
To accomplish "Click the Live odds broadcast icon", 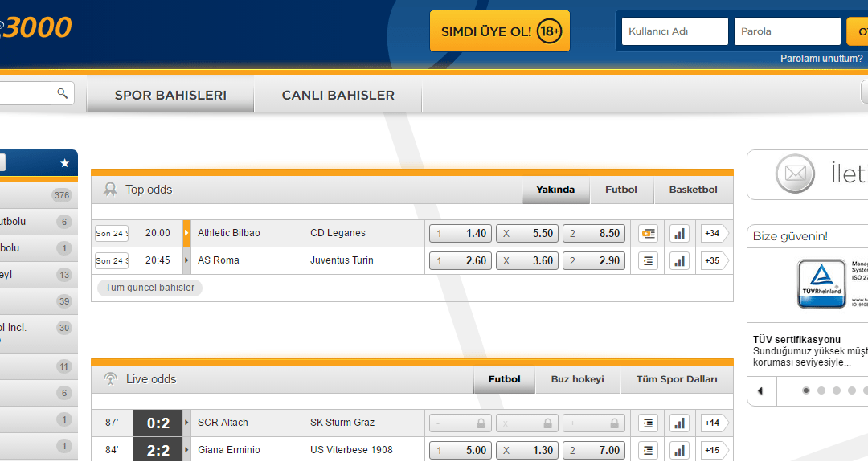I will (x=110, y=379).
